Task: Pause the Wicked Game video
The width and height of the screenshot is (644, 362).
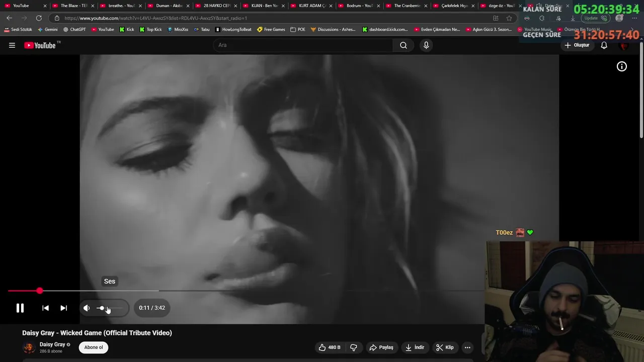Action: [x=20, y=308]
